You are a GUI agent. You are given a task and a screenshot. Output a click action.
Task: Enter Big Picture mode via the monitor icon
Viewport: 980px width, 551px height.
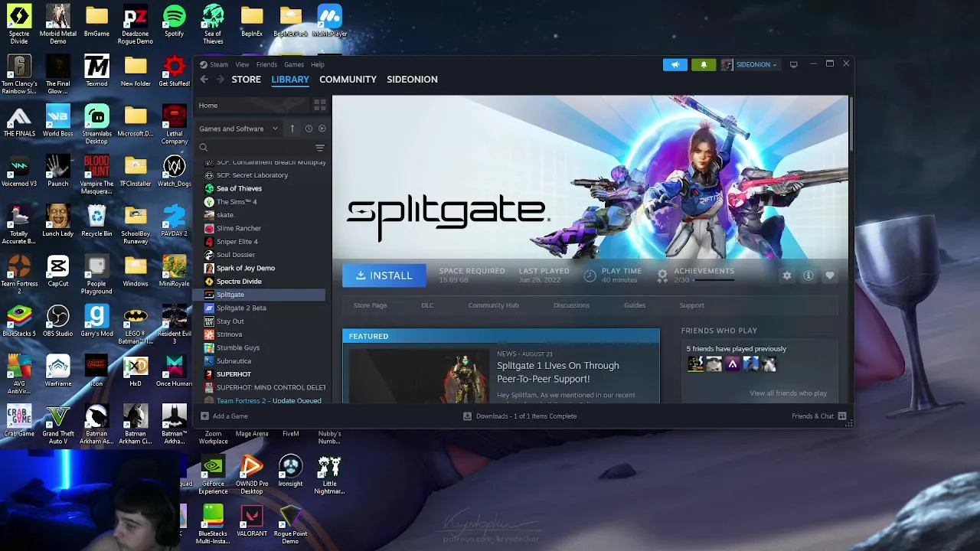pos(794,64)
